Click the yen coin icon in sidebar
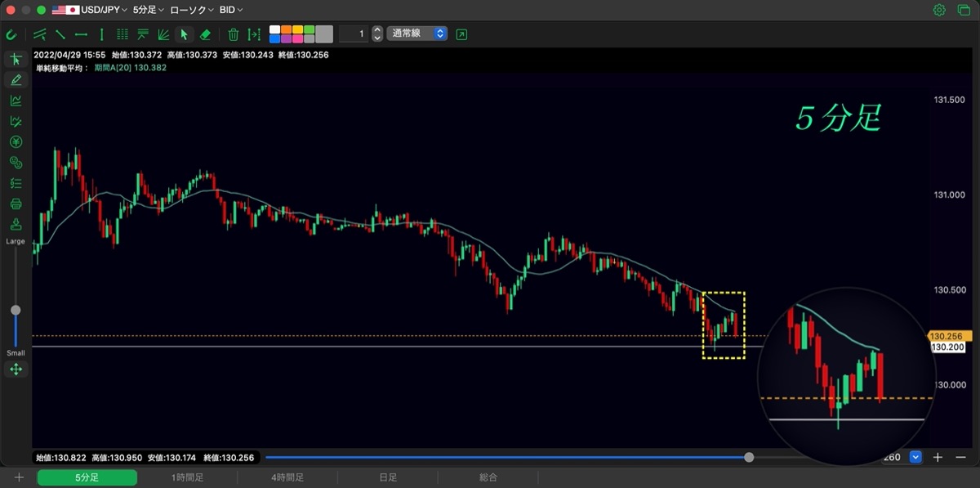The height and width of the screenshot is (488, 980). (x=16, y=141)
